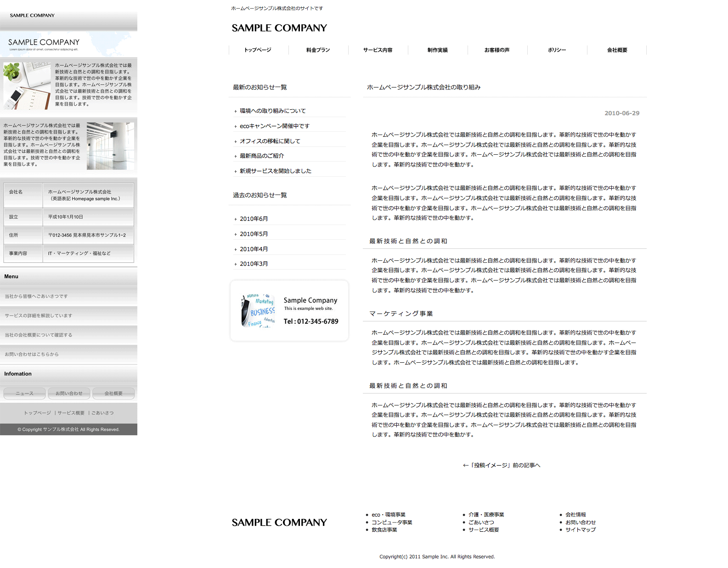Screen dimensions: 728x568
Task: Click the office hallway thumbnail image
Action: (110, 146)
